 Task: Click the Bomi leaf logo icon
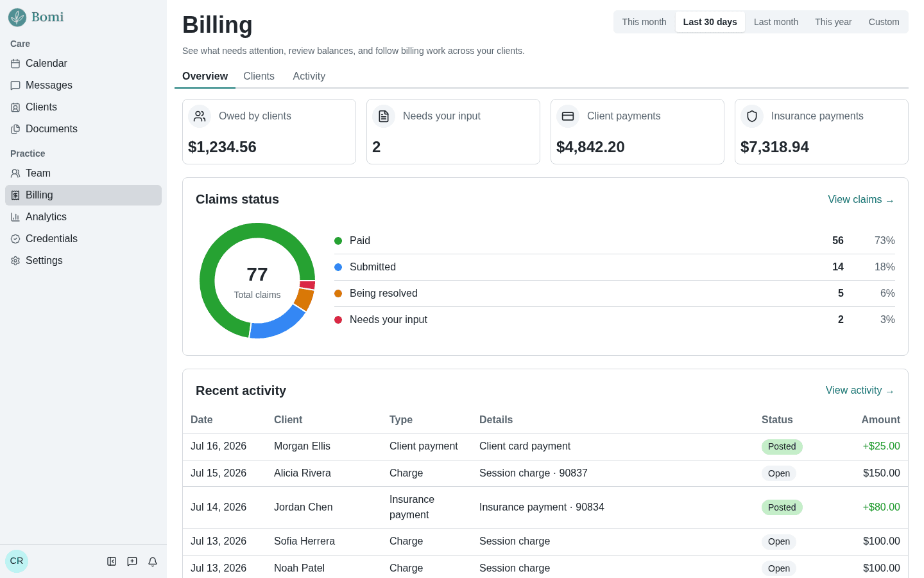[17, 17]
